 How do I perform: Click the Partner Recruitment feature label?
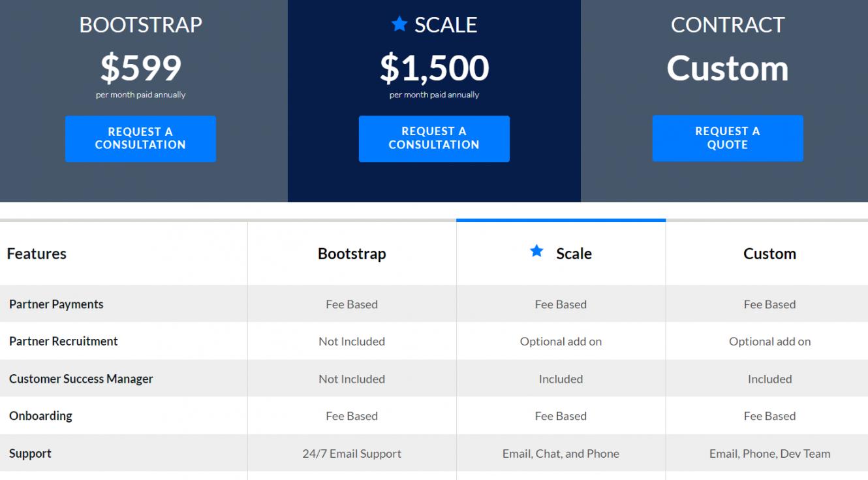(63, 342)
